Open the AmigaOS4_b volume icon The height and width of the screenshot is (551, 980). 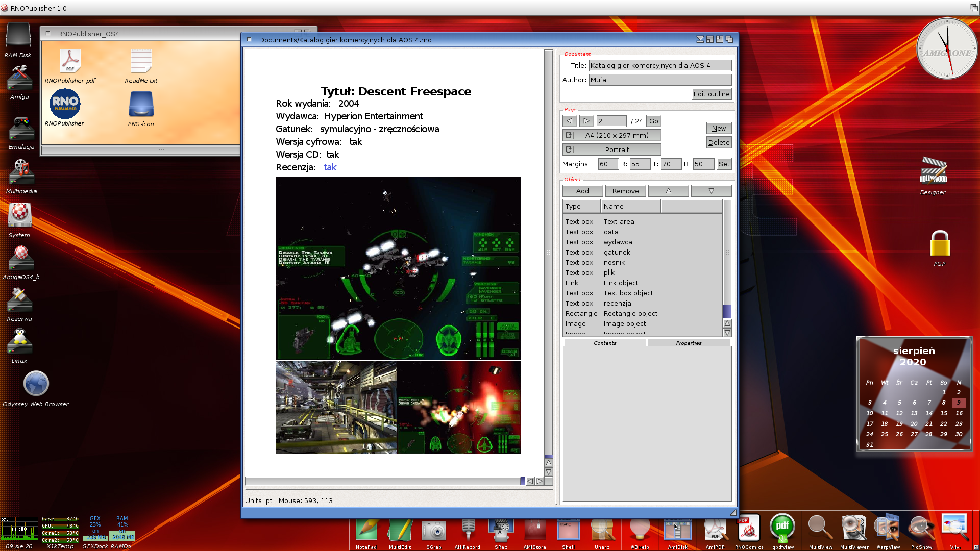[21, 258]
